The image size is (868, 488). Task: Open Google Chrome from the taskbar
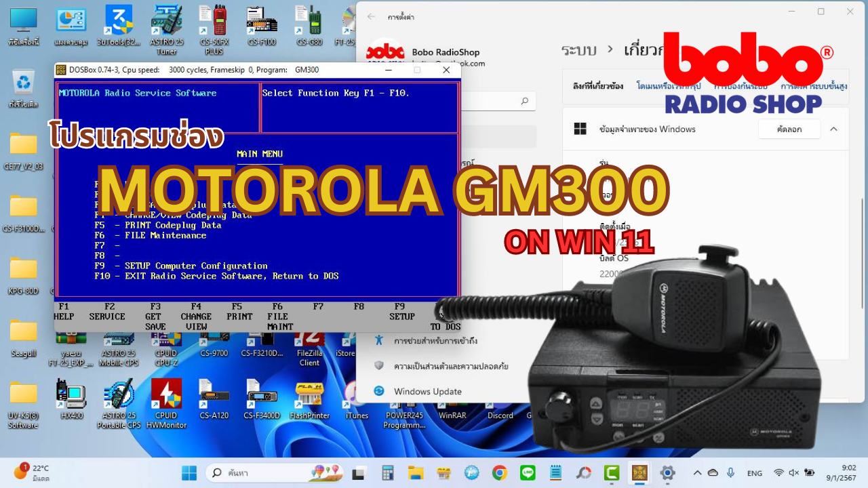499,472
